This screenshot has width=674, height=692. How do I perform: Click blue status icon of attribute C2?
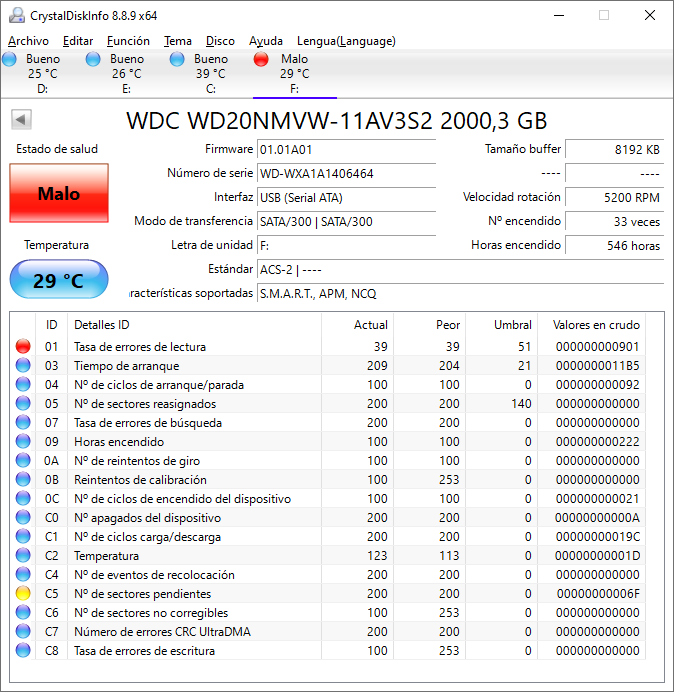click(x=23, y=556)
